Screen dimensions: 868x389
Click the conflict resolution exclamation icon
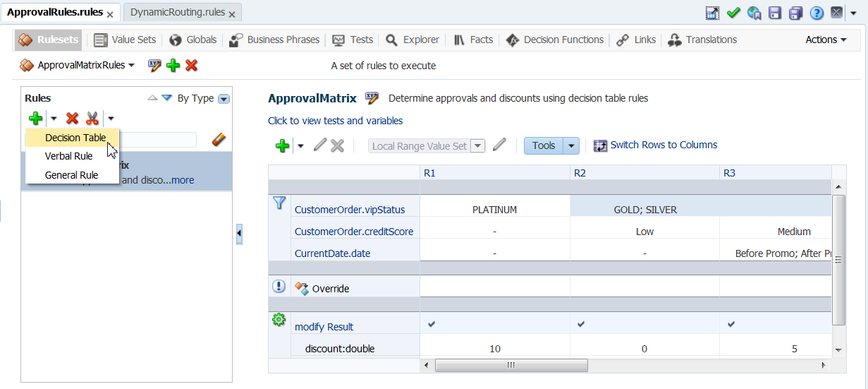pyautogui.click(x=279, y=286)
